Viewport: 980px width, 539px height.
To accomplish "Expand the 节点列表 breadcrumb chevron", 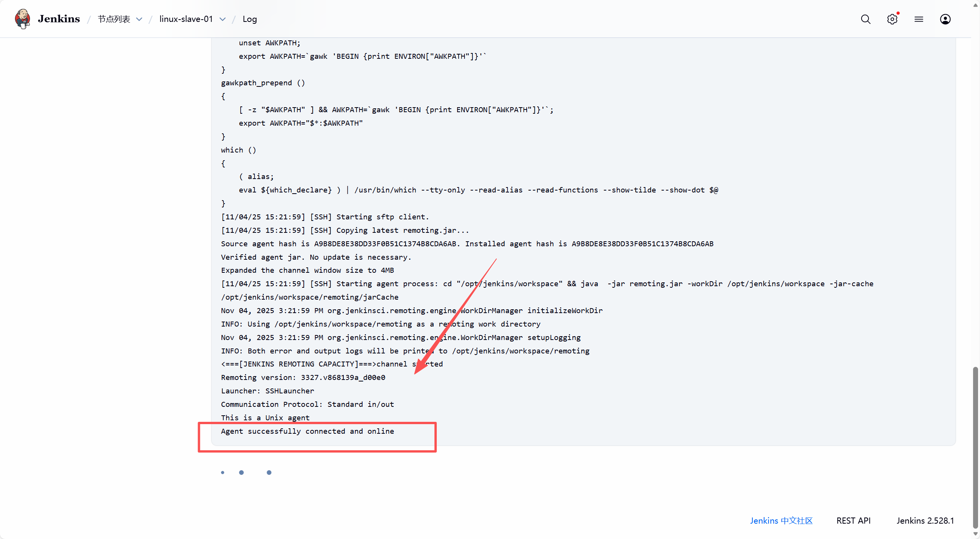I will click(x=140, y=19).
